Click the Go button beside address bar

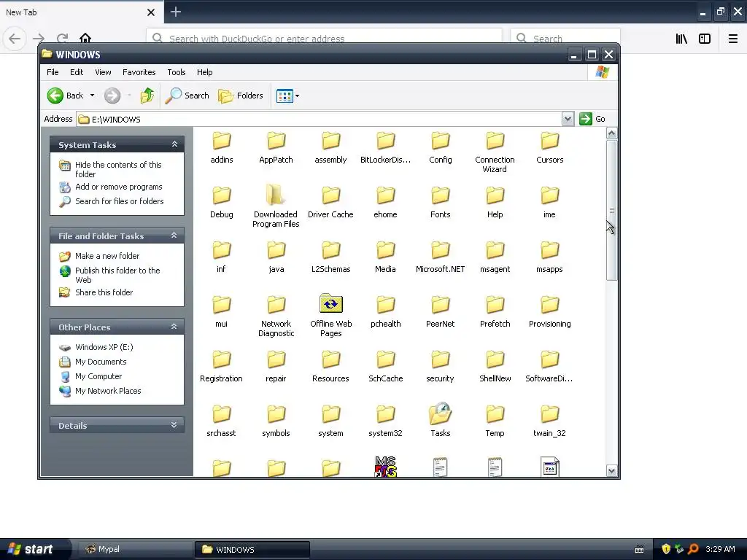[592, 119]
